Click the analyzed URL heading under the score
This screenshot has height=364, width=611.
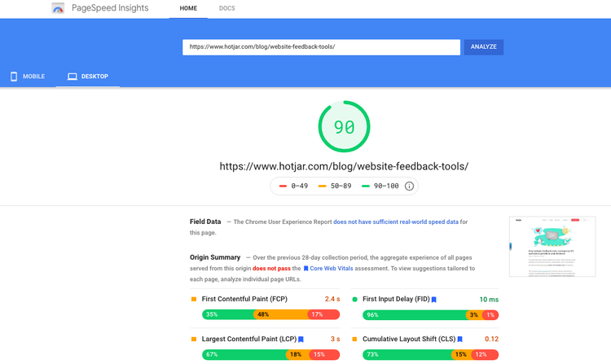[x=344, y=167]
